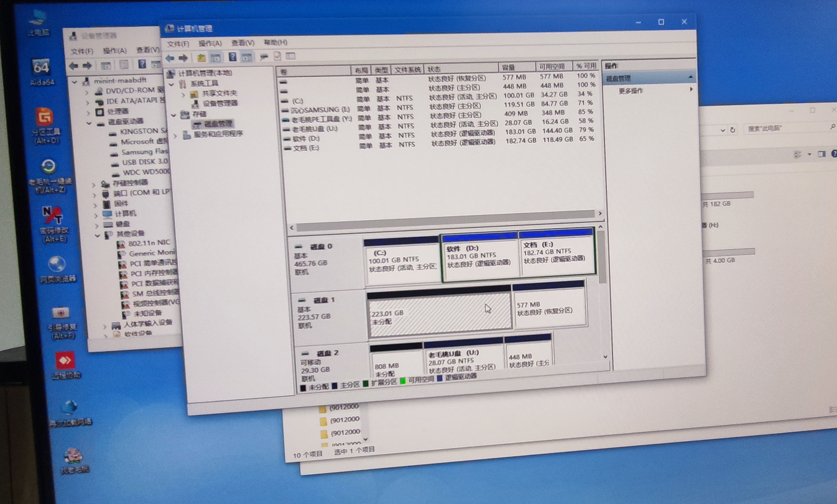Open the Aida64 desktop icon
Screen dimensions: 837x504
pyautogui.click(x=41, y=71)
